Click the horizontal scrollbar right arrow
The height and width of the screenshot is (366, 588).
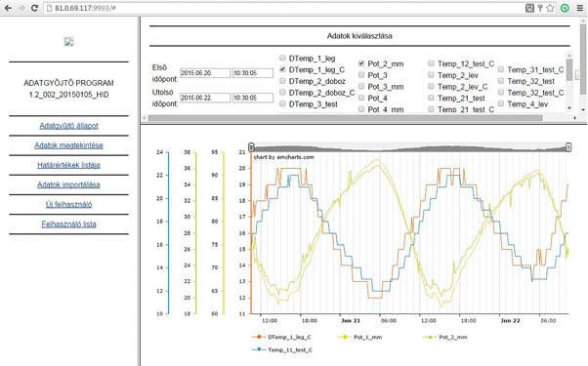575,118
